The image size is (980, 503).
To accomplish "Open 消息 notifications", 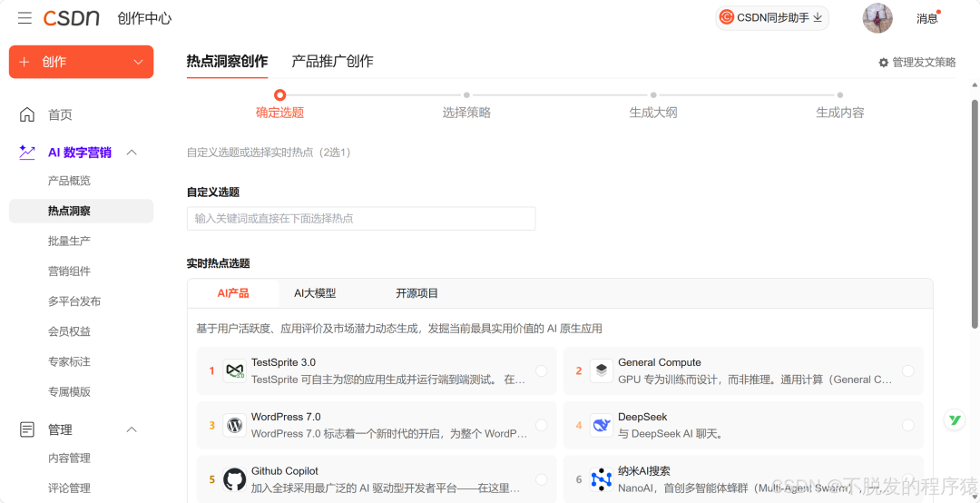I will (x=926, y=18).
